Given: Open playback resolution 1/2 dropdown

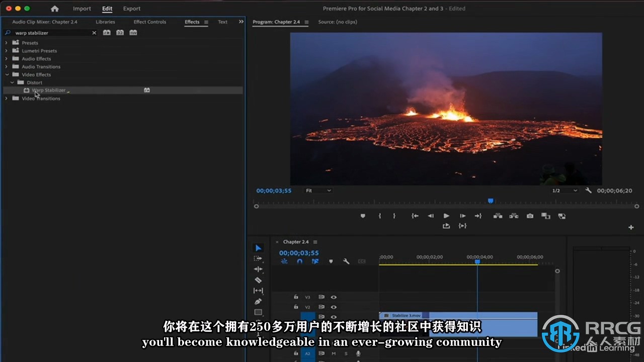Looking at the screenshot, I should (x=565, y=191).
